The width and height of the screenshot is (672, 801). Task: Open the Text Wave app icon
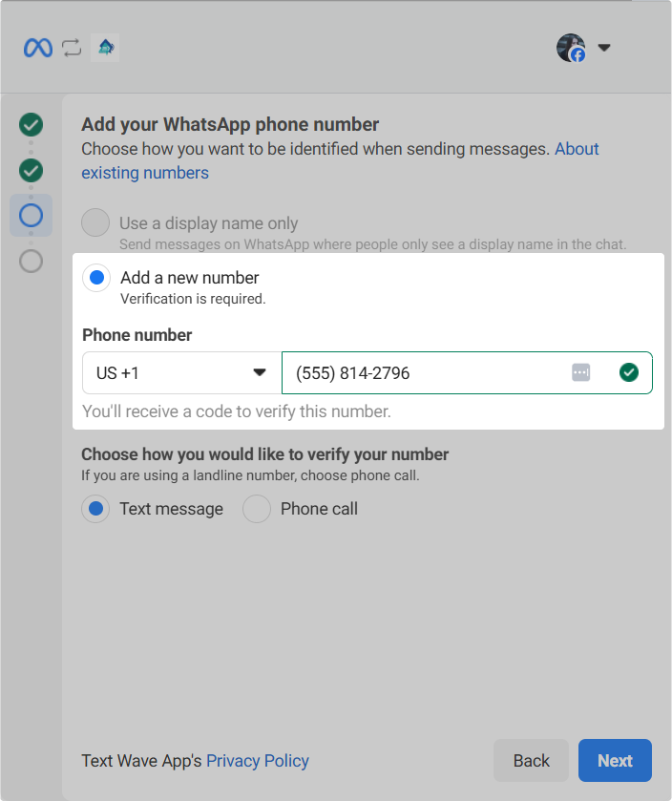pyautogui.click(x=105, y=48)
